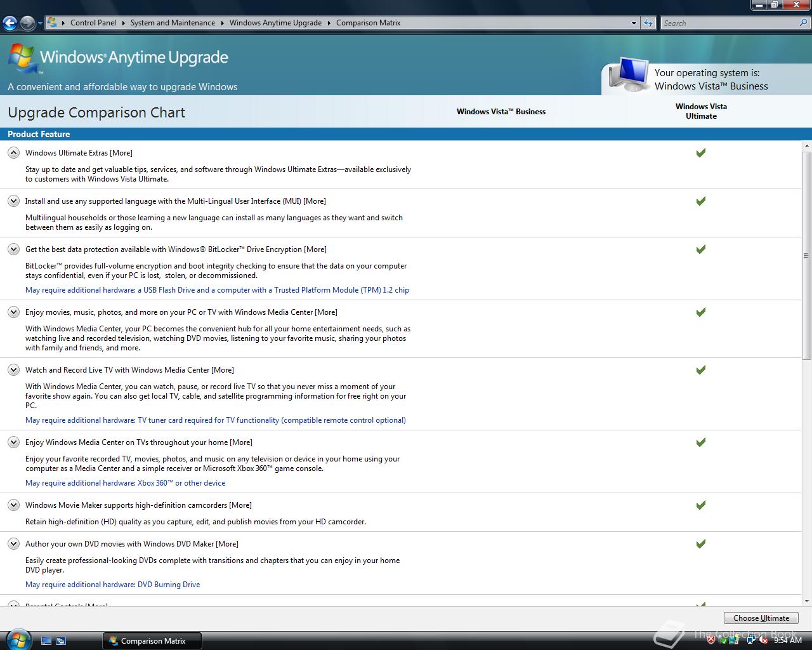The height and width of the screenshot is (650, 812).
Task: Toggle the Windows Media Center movies row chevron
Action: pos(13,312)
